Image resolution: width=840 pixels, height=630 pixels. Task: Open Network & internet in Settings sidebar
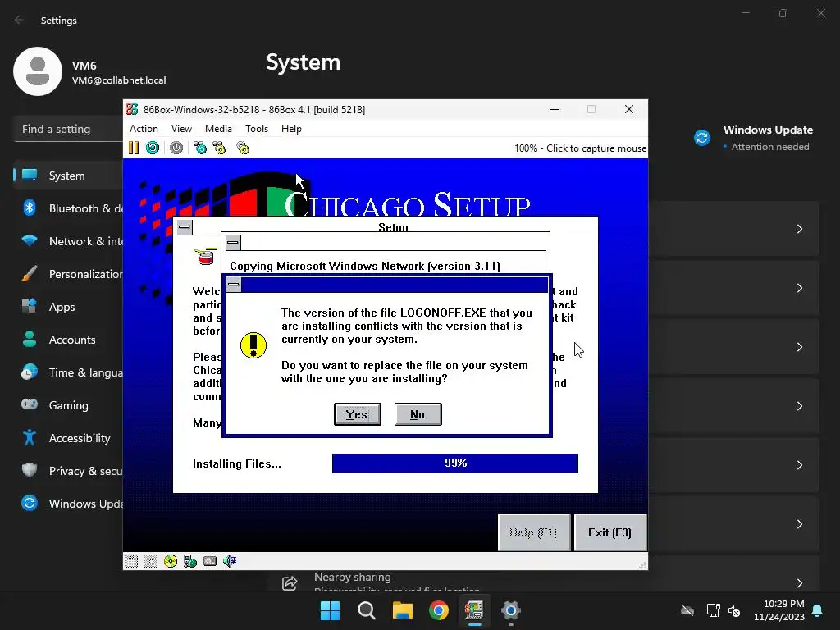[69, 241]
